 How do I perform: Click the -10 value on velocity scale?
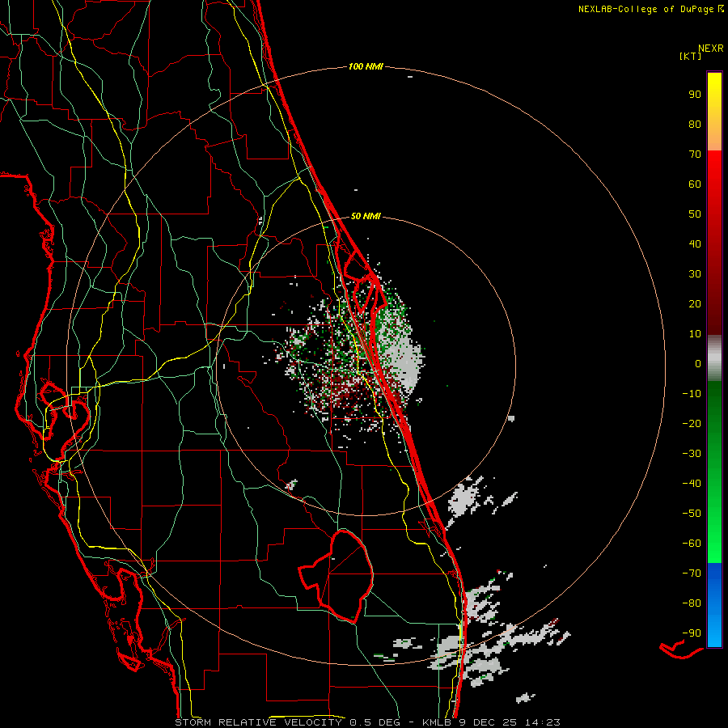pyautogui.click(x=692, y=394)
